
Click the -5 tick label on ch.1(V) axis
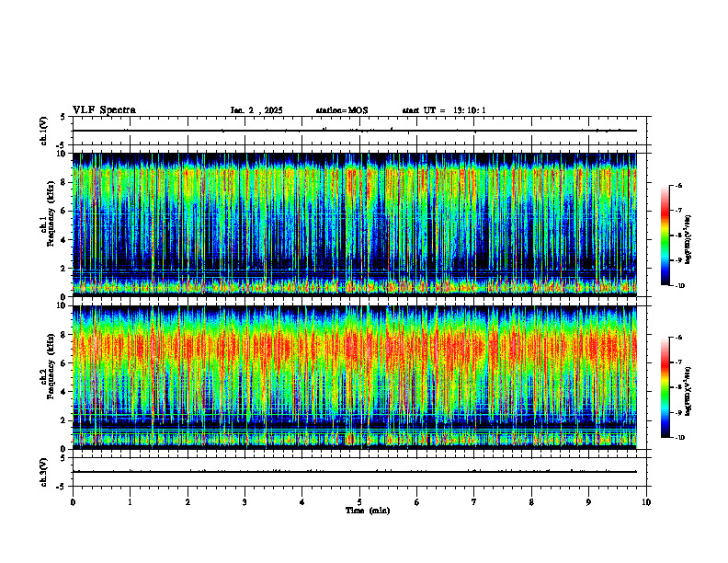62,145
